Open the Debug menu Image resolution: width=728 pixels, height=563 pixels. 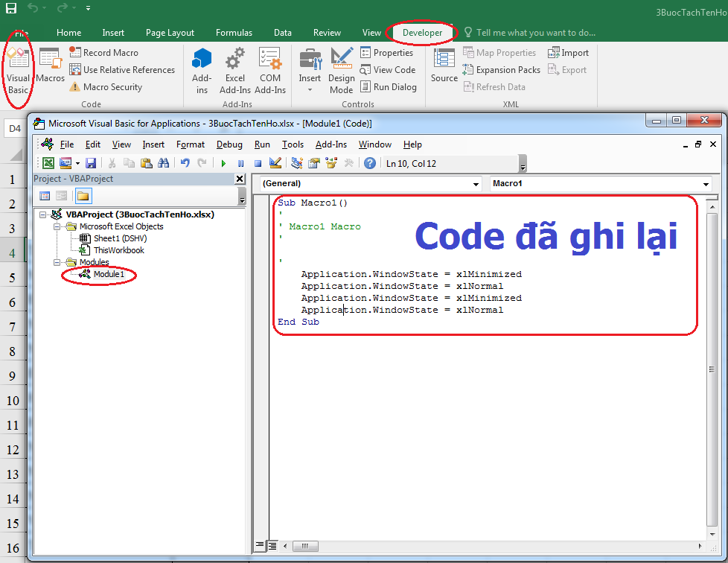(229, 144)
